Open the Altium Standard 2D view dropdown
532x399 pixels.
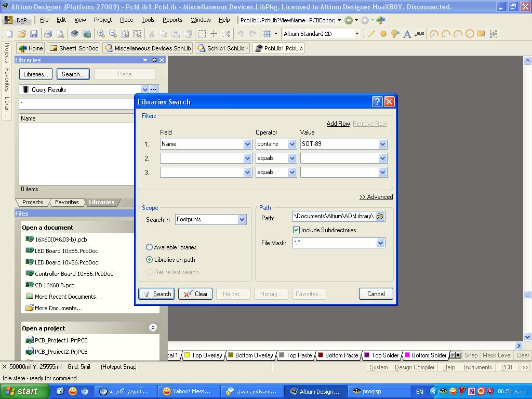356,34
